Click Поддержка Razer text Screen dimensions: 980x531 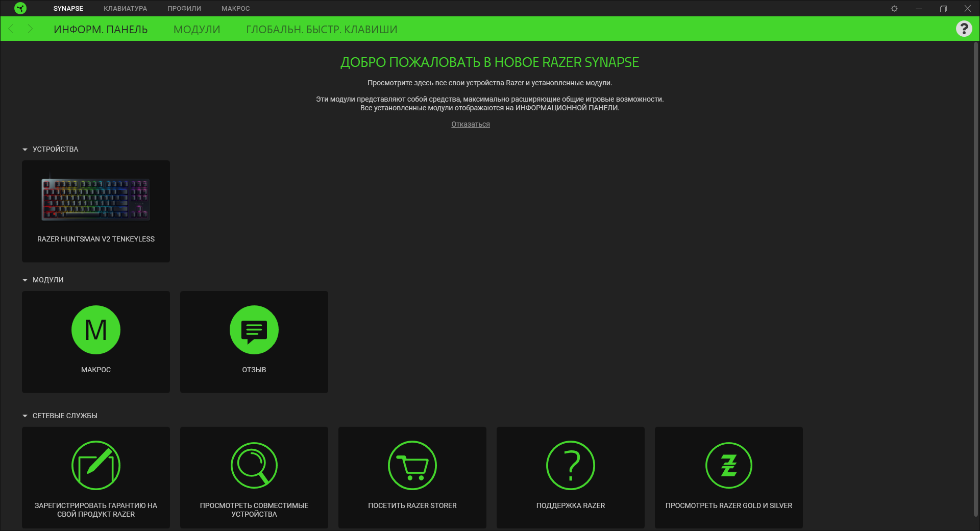tap(571, 505)
